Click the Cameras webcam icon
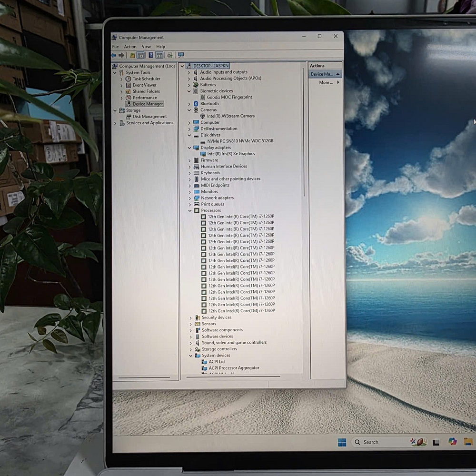This screenshot has width=476, height=476. pos(196,110)
